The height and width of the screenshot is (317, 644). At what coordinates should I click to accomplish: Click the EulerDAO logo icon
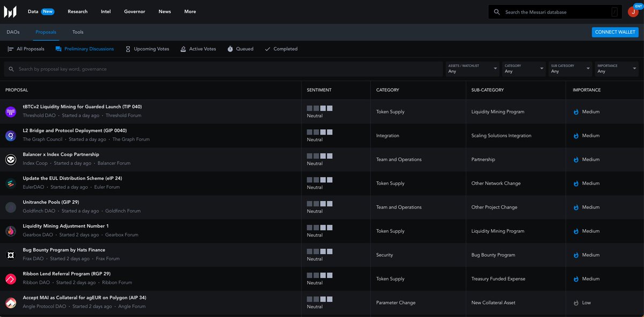click(x=11, y=183)
